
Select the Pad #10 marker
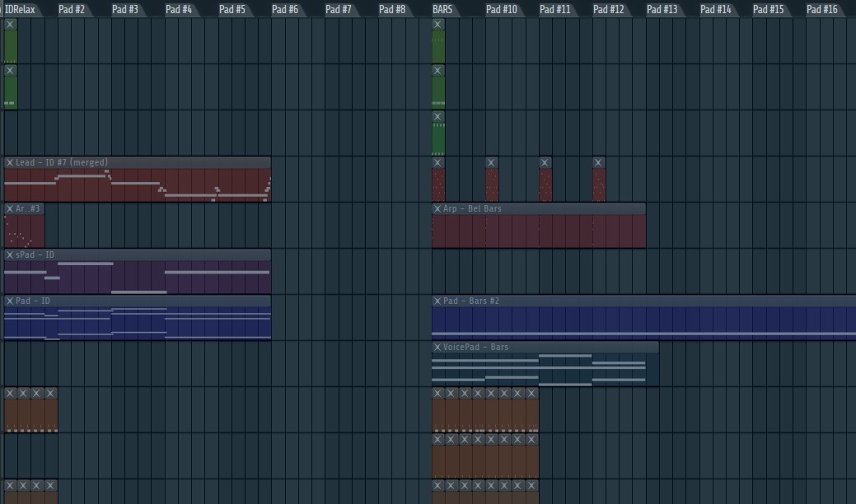501,9
